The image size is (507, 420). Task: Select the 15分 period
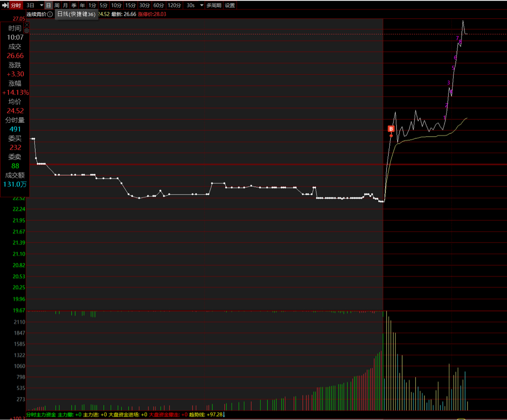(130, 5)
